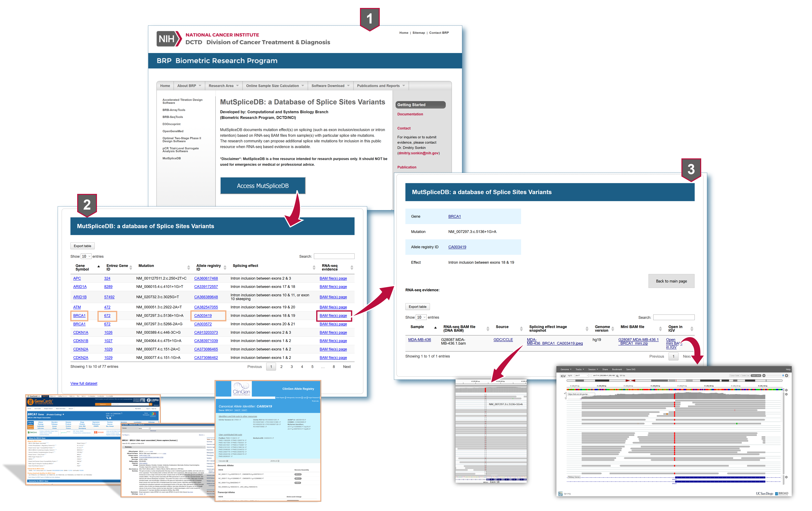
Task: Expand Publications and Reports menu
Action: pyautogui.click(x=381, y=86)
